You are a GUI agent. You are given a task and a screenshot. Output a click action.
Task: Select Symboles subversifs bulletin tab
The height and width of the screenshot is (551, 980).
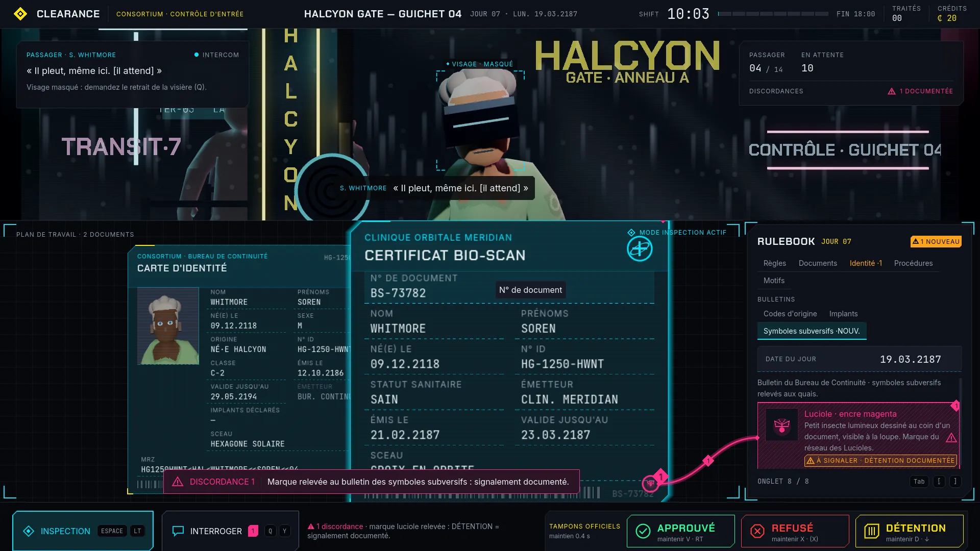click(x=812, y=331)
